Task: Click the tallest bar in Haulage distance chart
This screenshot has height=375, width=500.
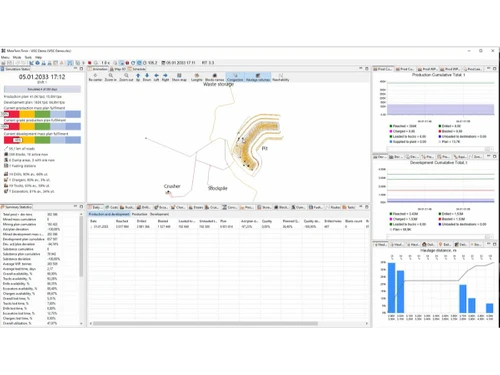Action: (x=392, y=288)
